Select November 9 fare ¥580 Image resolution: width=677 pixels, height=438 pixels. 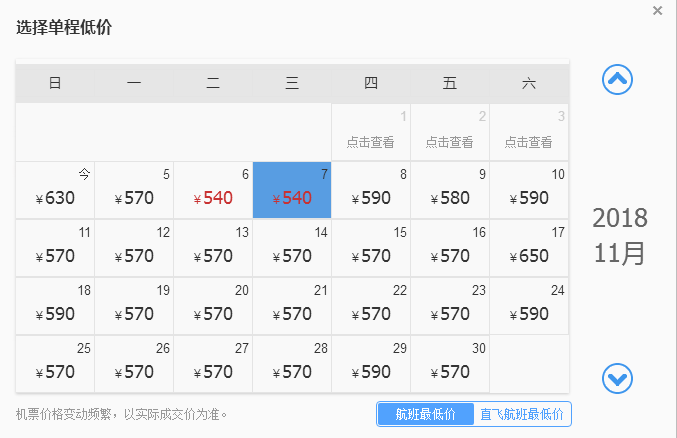pyautogui.click(x=449, y=190)
